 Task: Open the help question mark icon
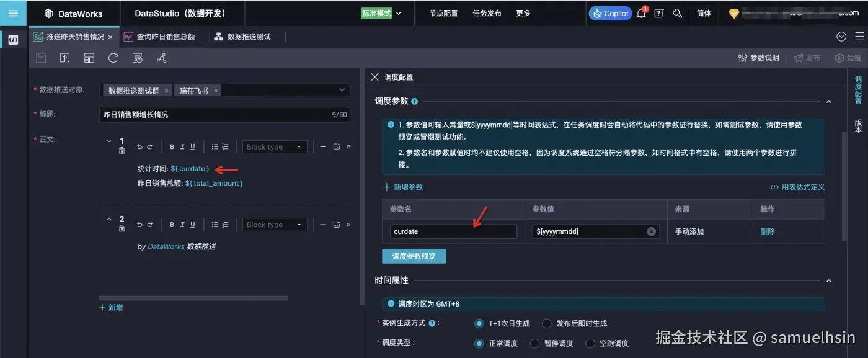point(659,13)
